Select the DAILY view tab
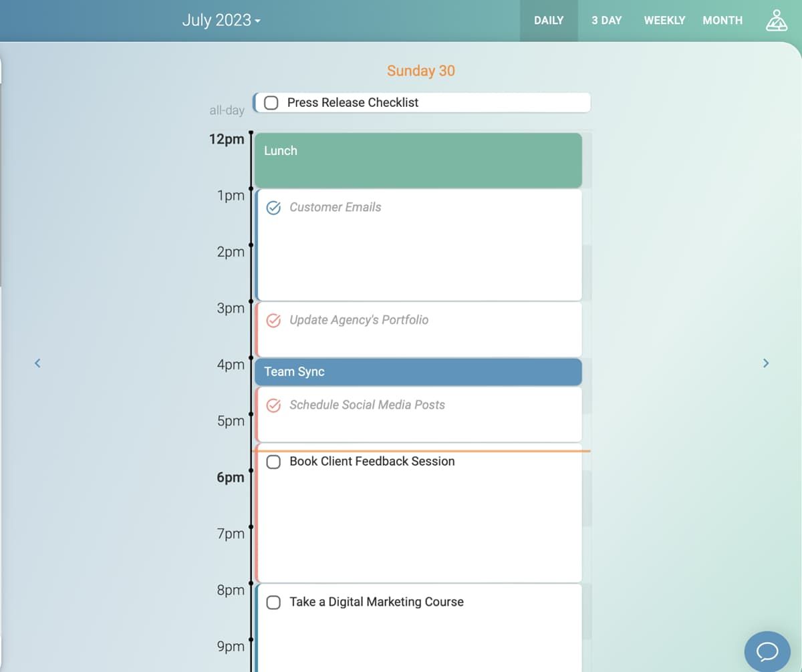802x672 pixels. pos(549,21)
